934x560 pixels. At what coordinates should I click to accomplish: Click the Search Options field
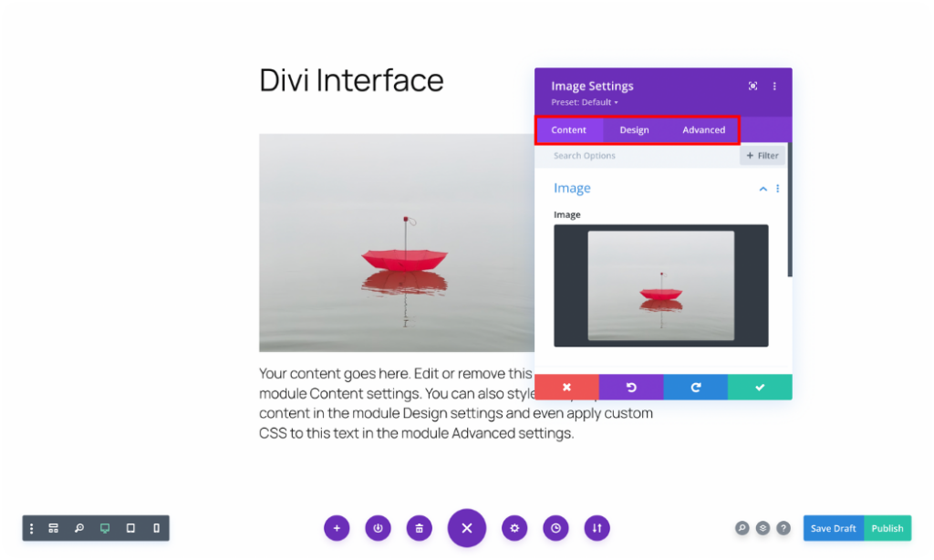click(620, 155)
